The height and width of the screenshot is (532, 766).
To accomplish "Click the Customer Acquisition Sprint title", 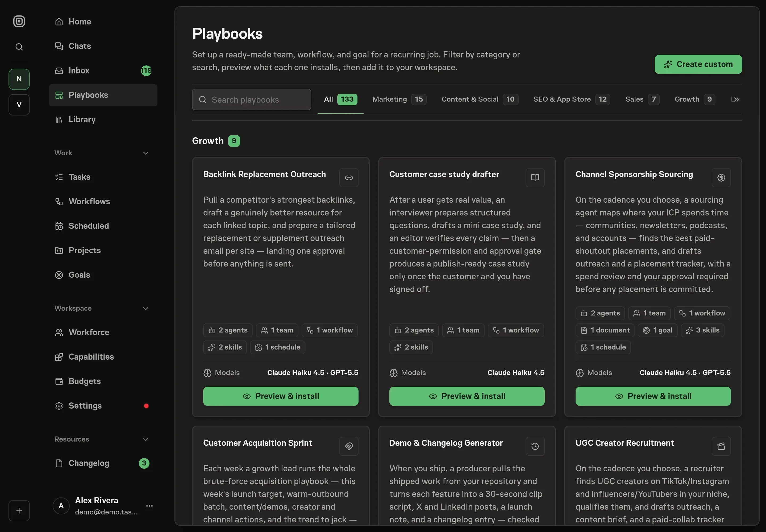I will tap(257, 443).
